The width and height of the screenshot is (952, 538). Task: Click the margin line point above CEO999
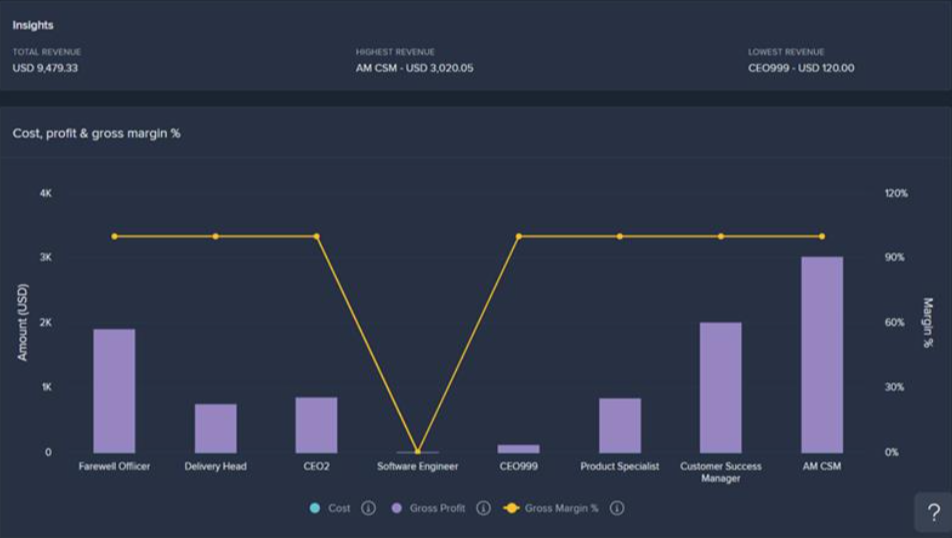click(x=518, y=236)
